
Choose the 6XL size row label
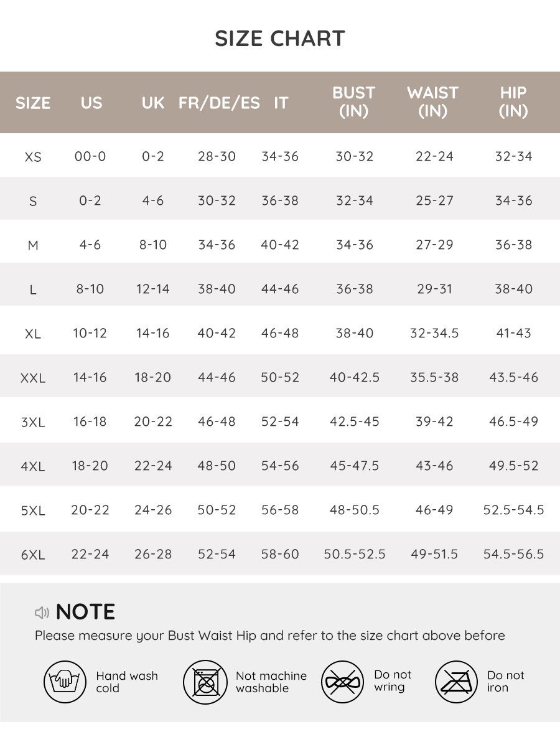click(x=33, y=555)
